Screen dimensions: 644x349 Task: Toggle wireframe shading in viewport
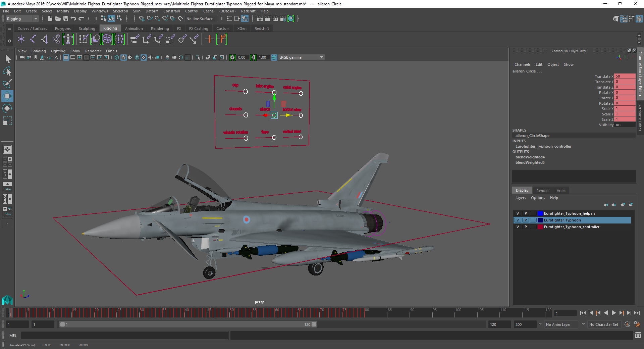(x=117, y=57)
